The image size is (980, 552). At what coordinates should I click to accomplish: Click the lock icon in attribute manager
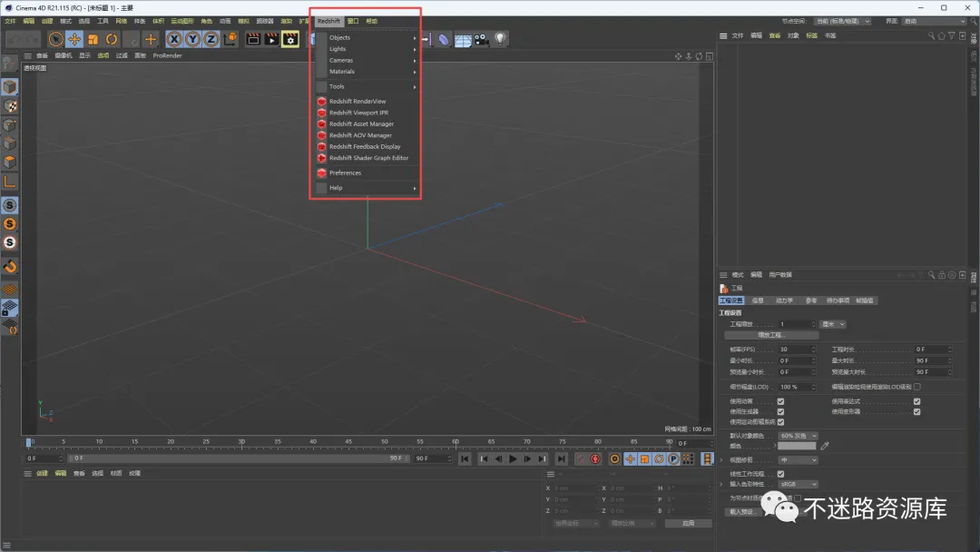click(x=941, y=275)
